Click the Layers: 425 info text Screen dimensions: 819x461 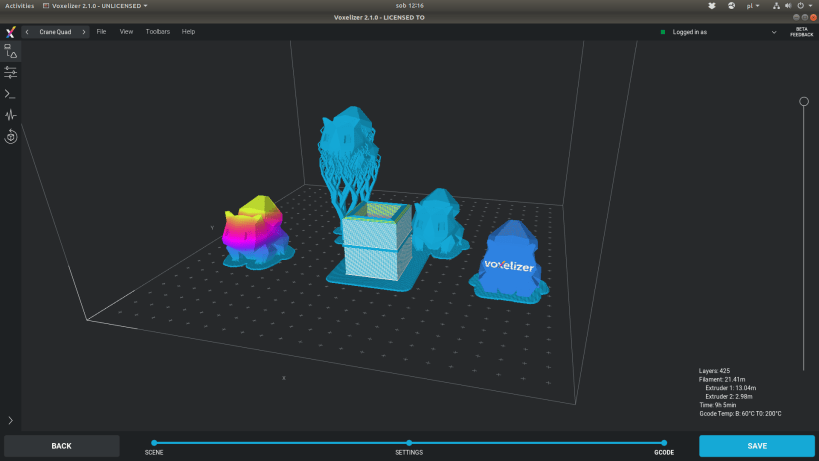point(714,371)
